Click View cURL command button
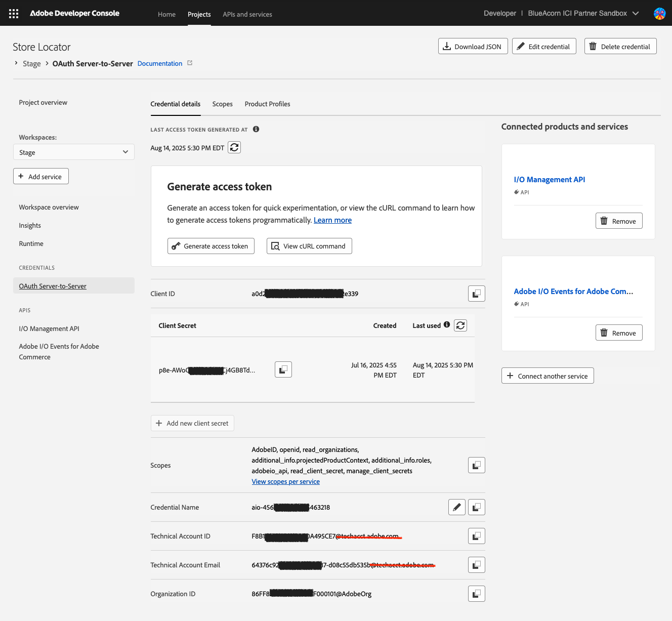 click(309, 246)
